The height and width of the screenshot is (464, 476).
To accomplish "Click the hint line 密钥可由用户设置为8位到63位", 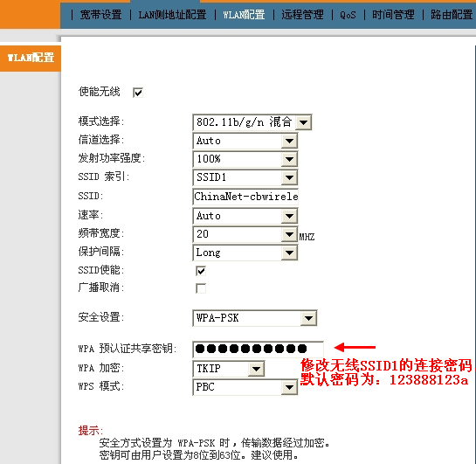I will click(199, 455).
